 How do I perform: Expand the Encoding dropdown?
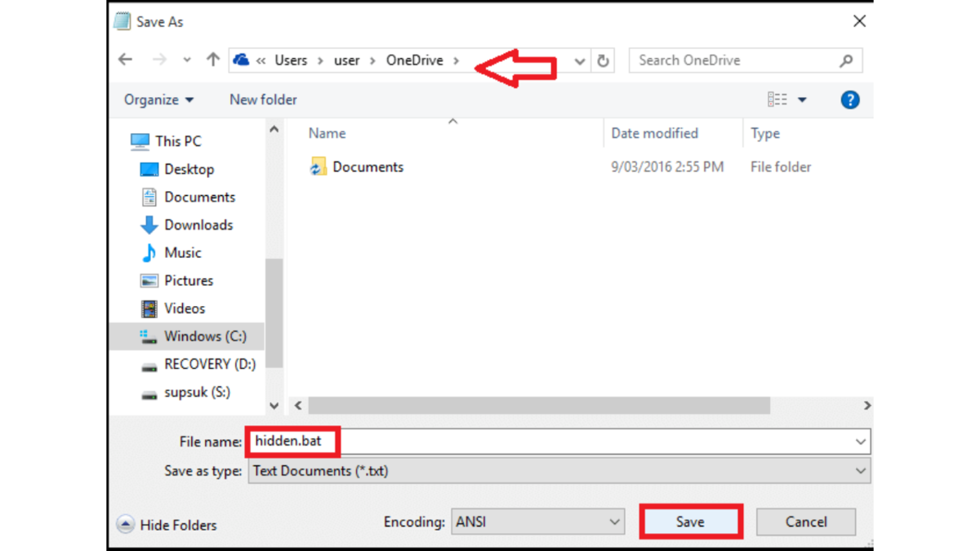tap(537, 521)
